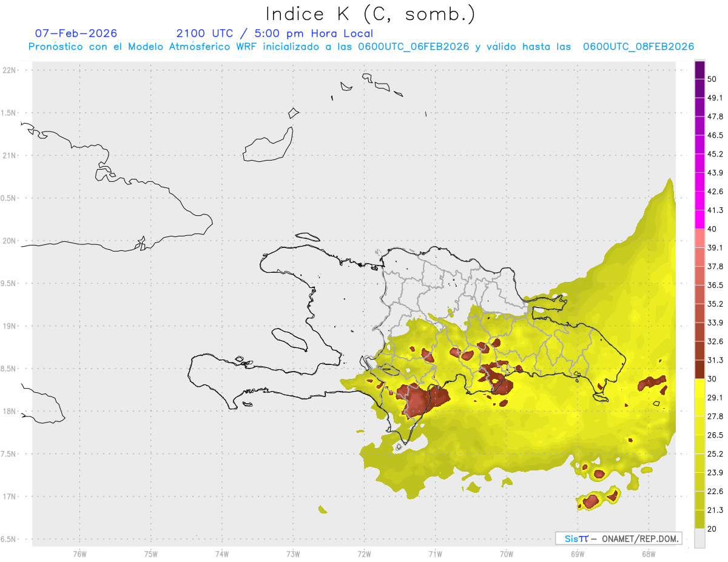
Task: Pick the magenta colorbar segment between 40 and 41.3
Action: click(699, 219)
